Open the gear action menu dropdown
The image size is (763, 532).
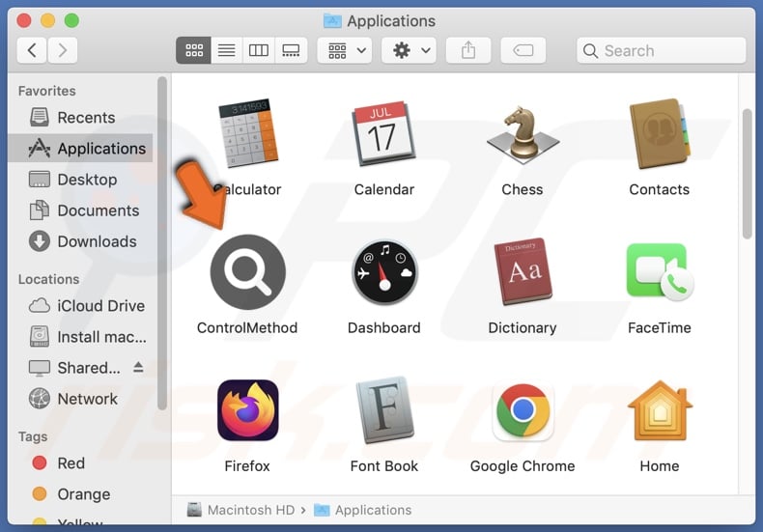coord(409,50)
